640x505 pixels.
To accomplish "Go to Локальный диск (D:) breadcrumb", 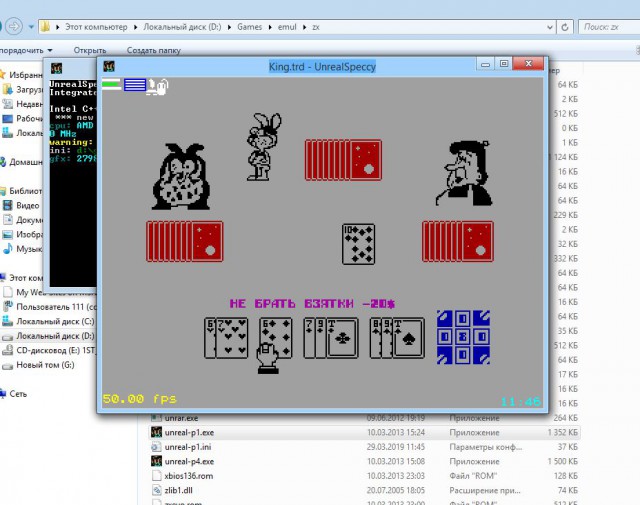I will 182,27.
